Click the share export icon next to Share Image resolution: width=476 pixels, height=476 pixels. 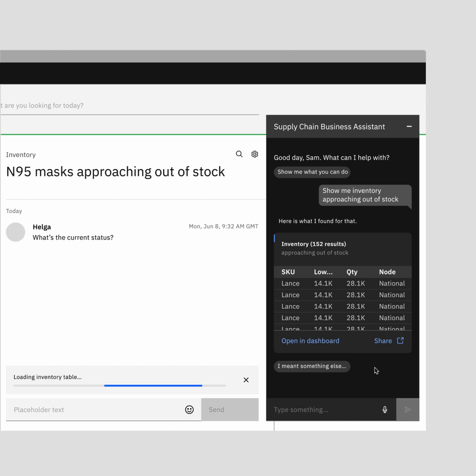click(400, 340)
